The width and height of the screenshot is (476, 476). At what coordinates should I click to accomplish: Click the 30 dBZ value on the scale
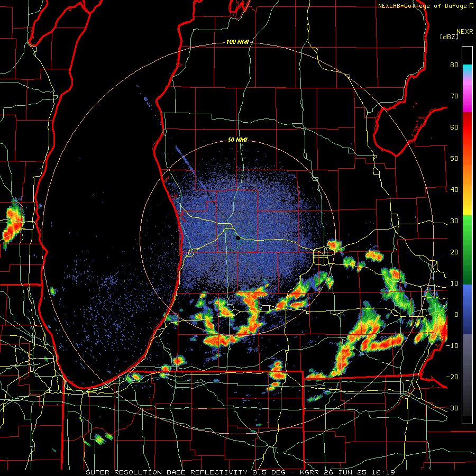coord(454,221)
